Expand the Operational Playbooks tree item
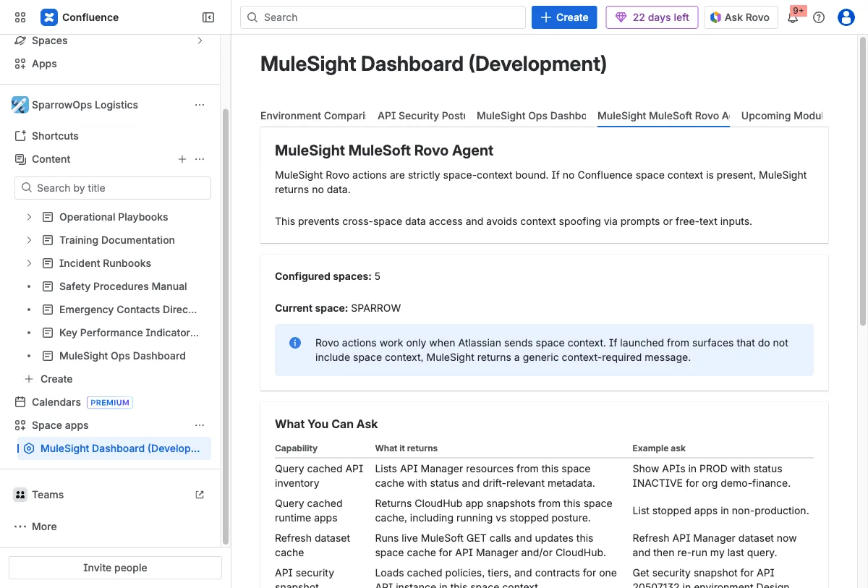Image resolution: width=868 pixels, height=588 pixels. [29, 217]
